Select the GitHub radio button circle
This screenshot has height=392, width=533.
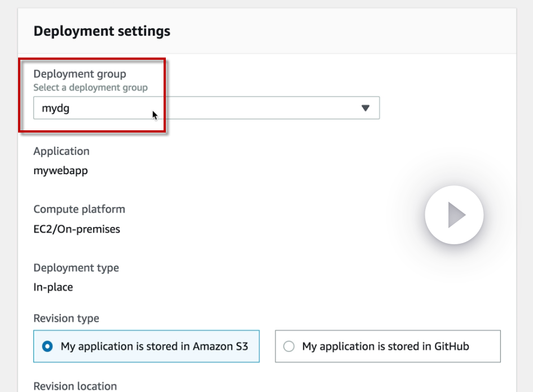[x=289, y=346]
